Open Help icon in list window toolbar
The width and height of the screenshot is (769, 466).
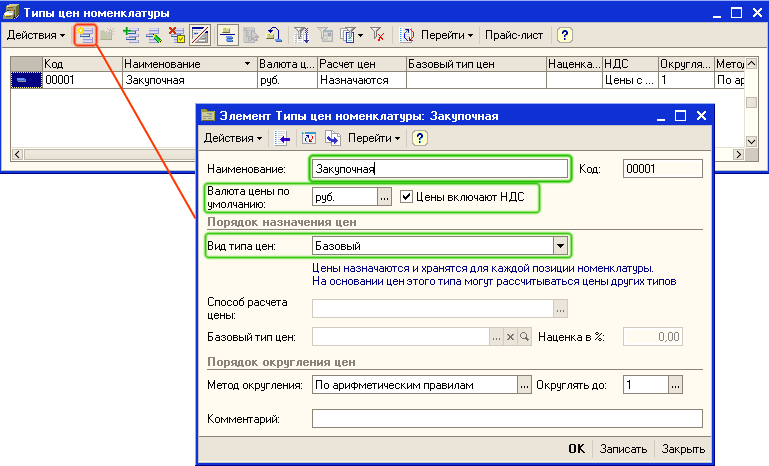click(564, 35)
